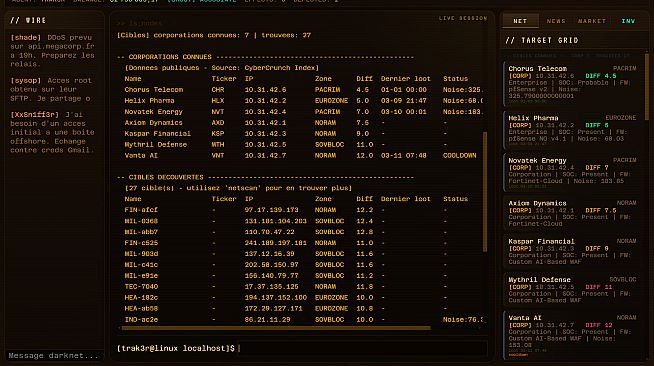Viewport: 654px width, 366px height.
Task: Select Axiom Dynamics target card
Action: point(572,213)
